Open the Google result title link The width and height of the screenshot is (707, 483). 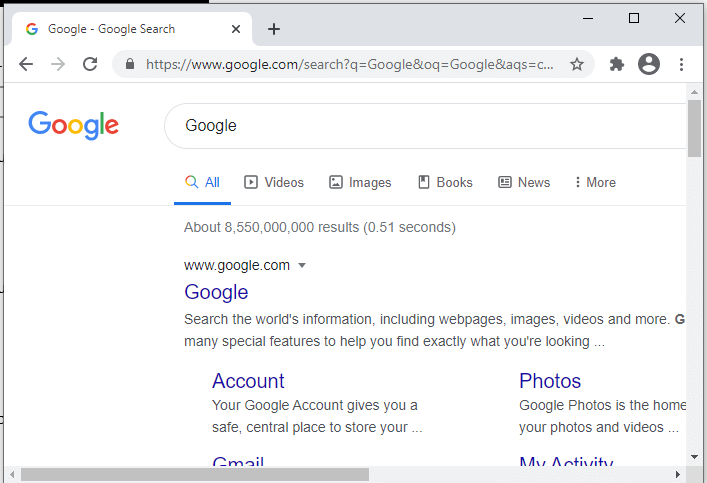(x=216, y=292)
